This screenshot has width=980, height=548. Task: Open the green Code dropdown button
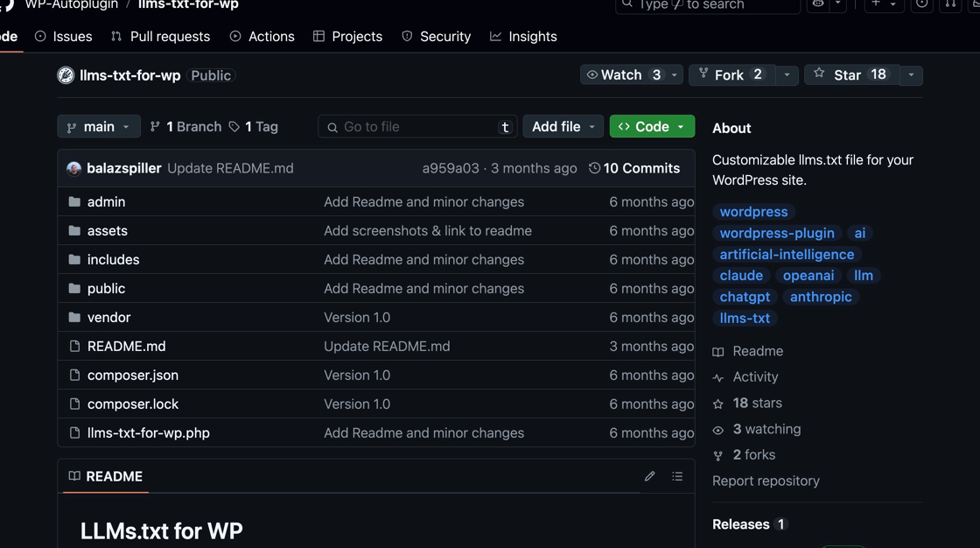click(652, 127)
